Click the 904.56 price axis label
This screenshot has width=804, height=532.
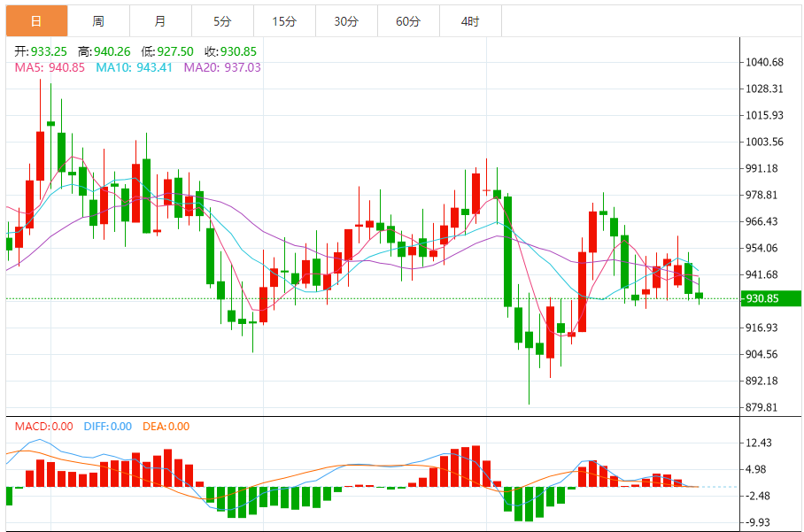click(761, 354)
